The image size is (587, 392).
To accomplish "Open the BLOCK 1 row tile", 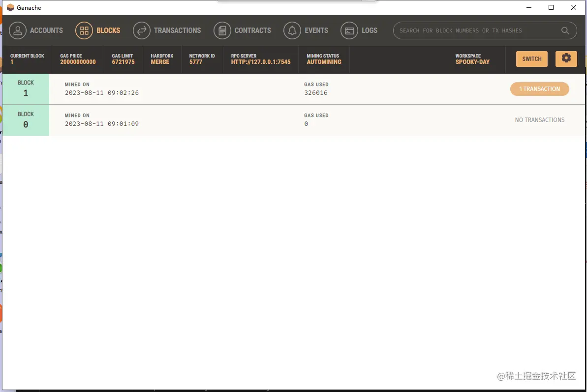I will tap(26, 89).
